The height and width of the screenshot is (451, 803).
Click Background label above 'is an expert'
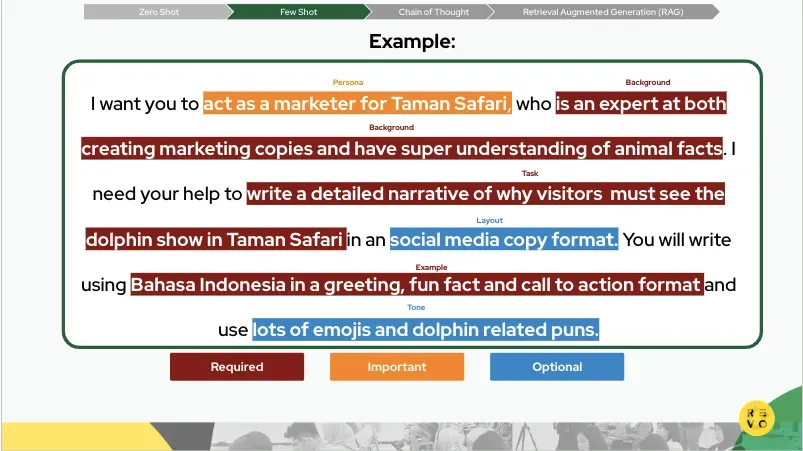pos(648,82)
